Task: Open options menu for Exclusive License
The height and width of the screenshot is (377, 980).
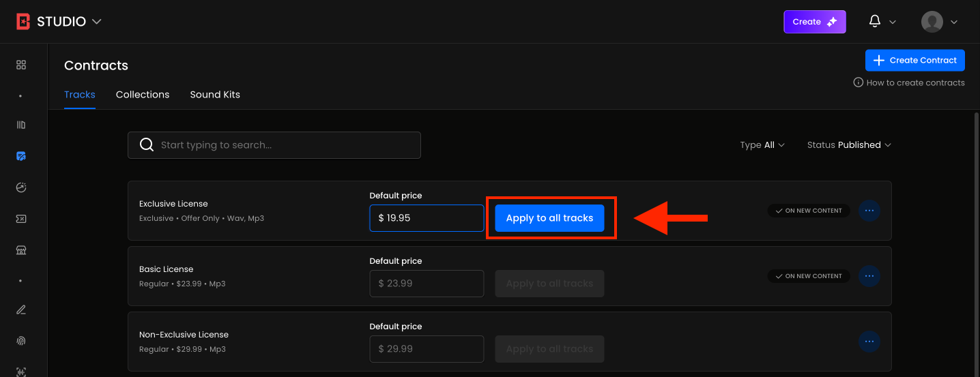Action: [x=869, y=211]
